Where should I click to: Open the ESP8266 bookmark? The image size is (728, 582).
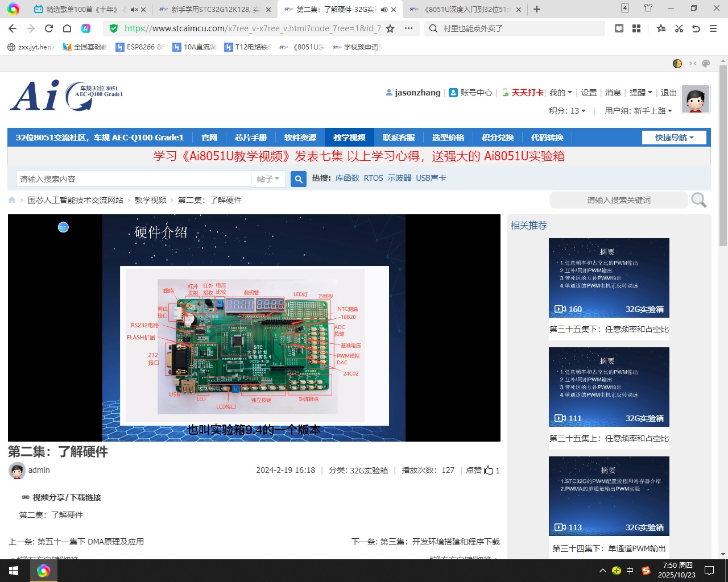pyautogui.click(x=140, y=47)
